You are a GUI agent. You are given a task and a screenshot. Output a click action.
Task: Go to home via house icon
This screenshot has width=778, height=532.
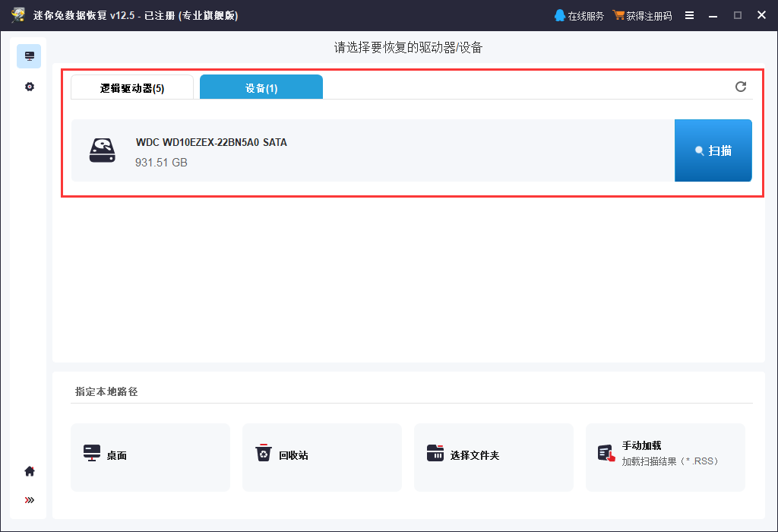pyautogui.click(x=30, y=471)
